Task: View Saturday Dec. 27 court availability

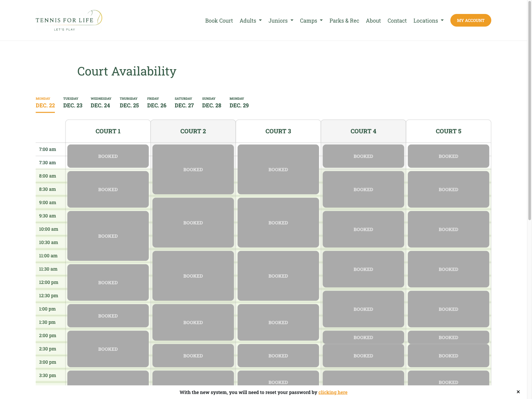Action: [184, 103]
